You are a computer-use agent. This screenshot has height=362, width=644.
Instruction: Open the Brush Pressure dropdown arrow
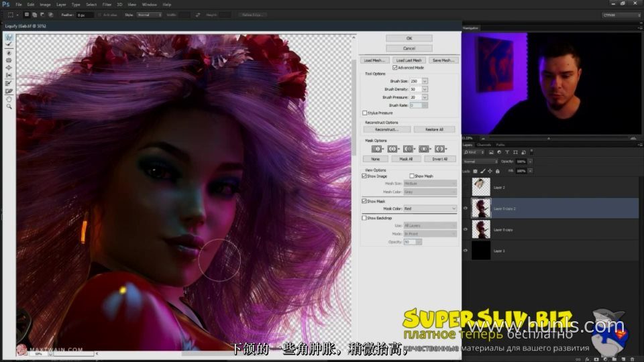[425, 97]
